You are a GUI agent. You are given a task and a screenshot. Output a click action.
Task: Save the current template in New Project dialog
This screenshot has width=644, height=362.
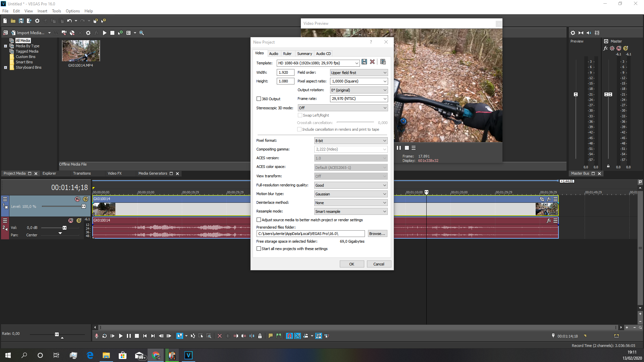coord(364,62)
